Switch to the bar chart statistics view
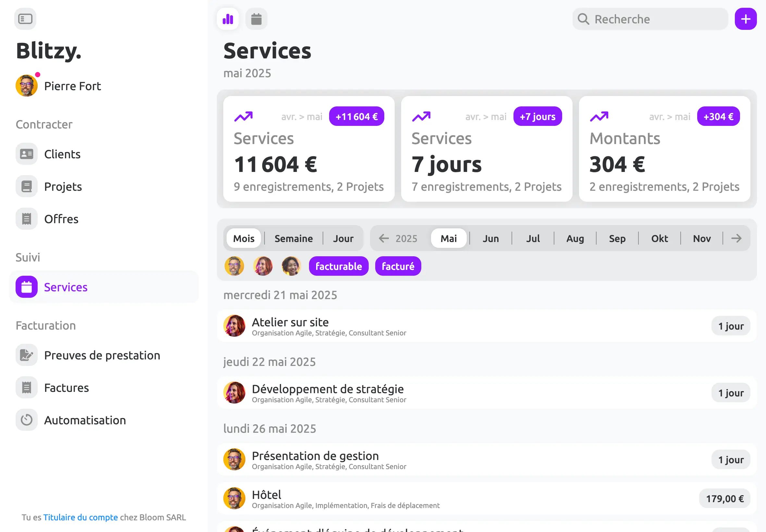 pos(228,19)
